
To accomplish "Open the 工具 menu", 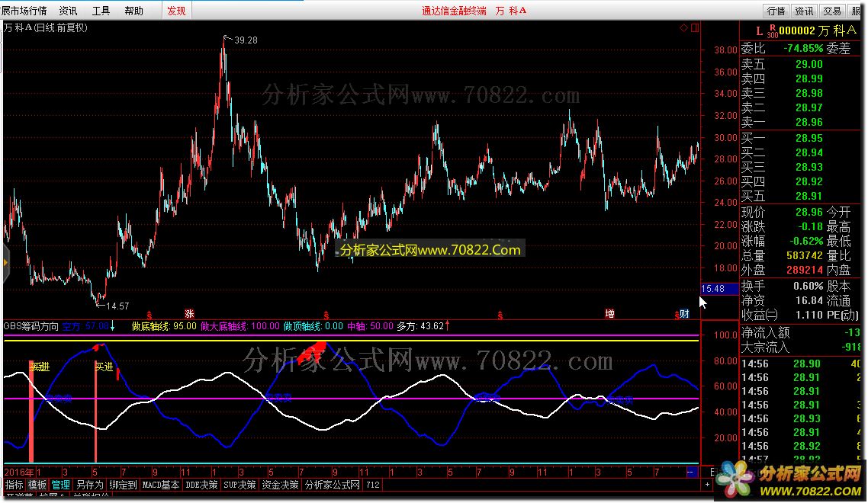I will 101,11.
